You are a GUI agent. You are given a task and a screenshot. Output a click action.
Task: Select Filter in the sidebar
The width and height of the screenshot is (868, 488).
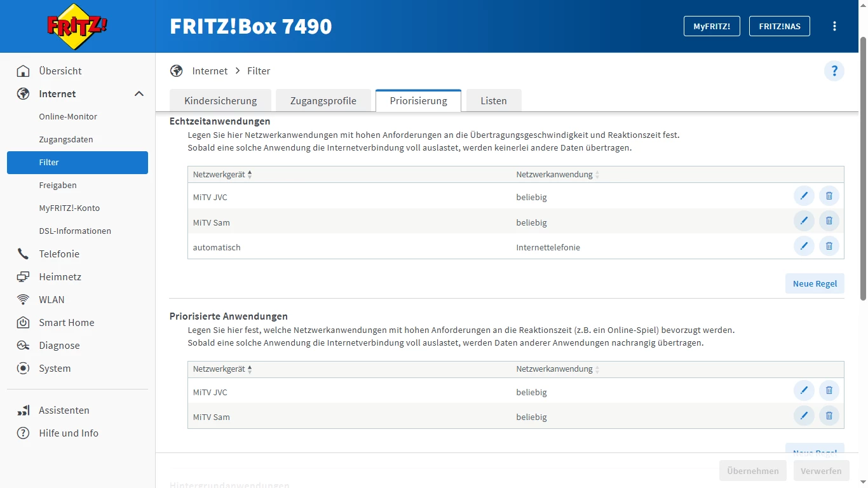coord(78,162)
